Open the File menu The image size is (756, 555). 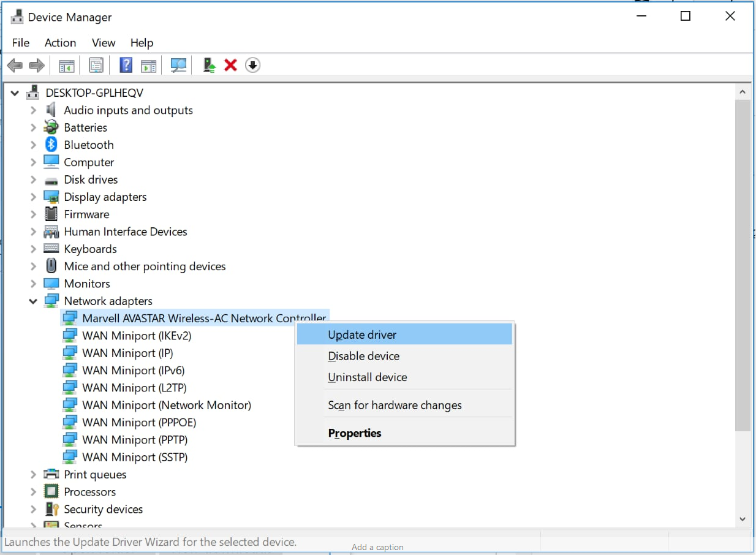point(21,42)
